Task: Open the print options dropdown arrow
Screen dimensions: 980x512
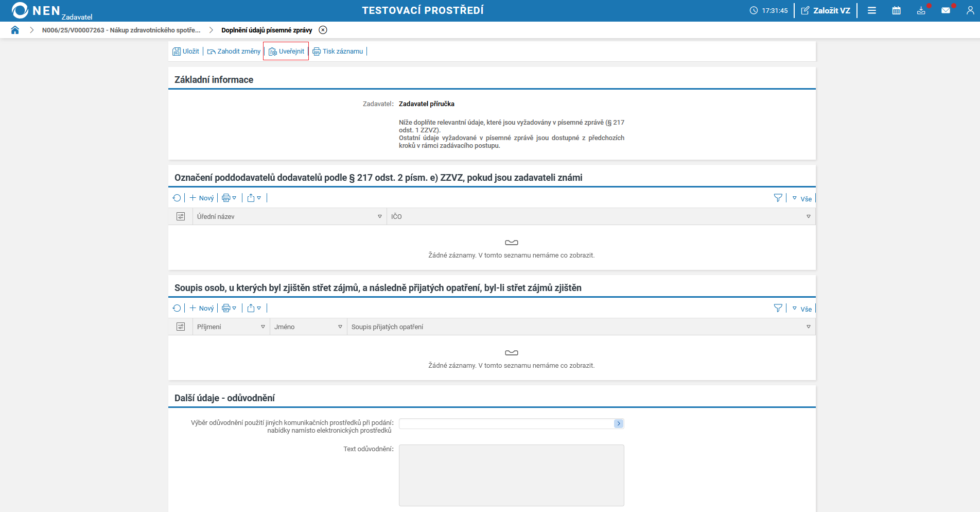Action: click(x=235, y=198)
